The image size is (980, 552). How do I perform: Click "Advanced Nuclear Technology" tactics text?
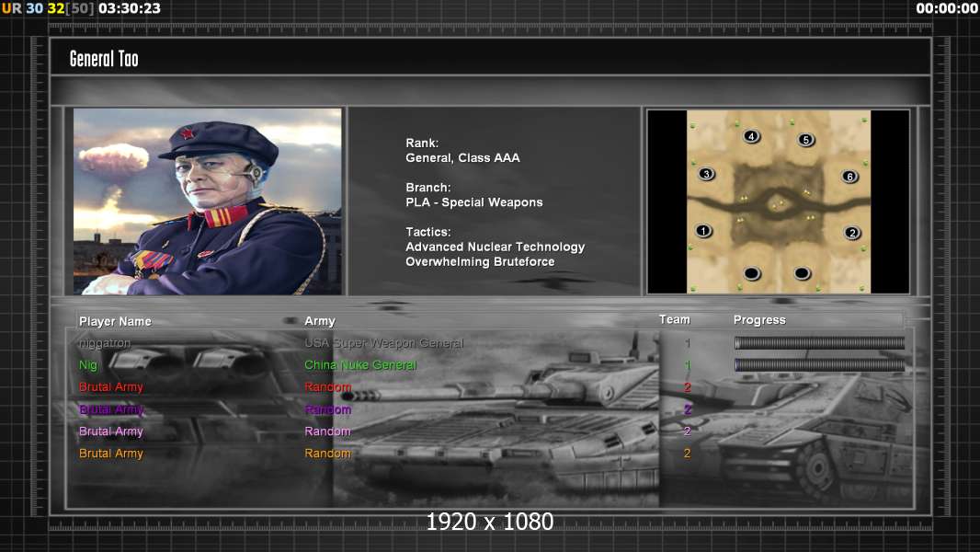tap(495, 247)
